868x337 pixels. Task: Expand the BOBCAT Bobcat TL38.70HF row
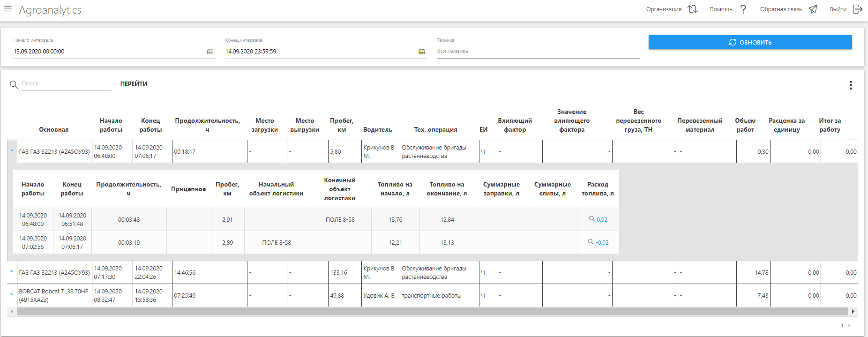12,295
